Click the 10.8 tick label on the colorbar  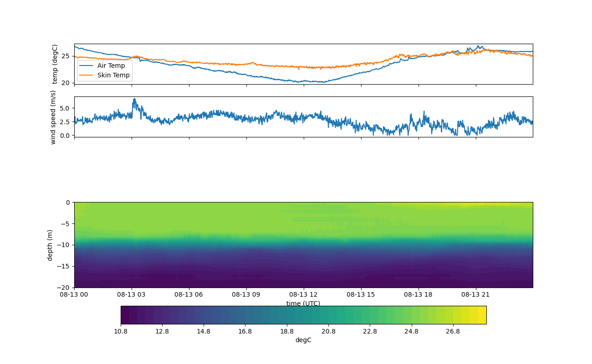tap(121, 331)
